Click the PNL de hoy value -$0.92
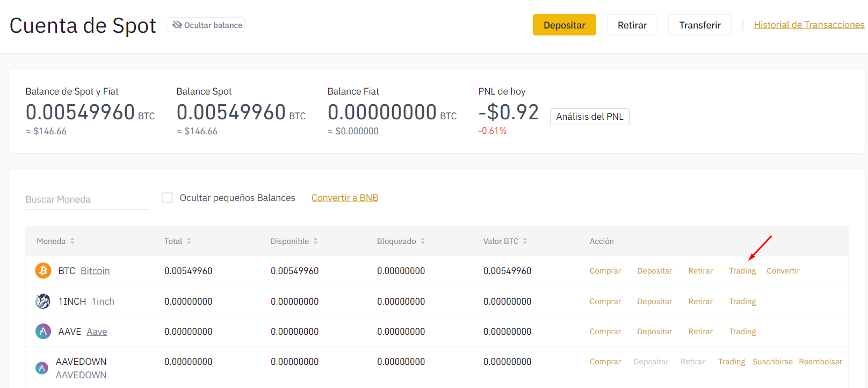This screenshot has width=868, height=388. pyautogui.click(x=508, y=112)
